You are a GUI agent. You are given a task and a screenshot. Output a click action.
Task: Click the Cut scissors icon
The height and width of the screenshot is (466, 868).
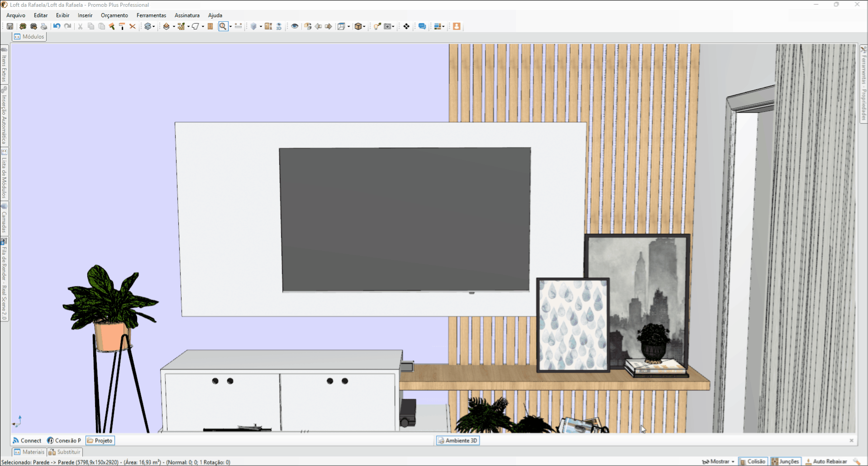80,26
